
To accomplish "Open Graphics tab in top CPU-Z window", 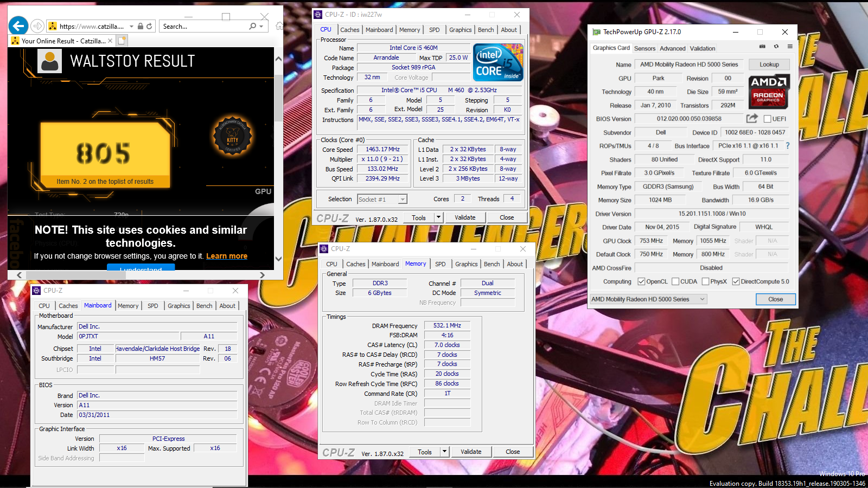I will click(461, 30).
